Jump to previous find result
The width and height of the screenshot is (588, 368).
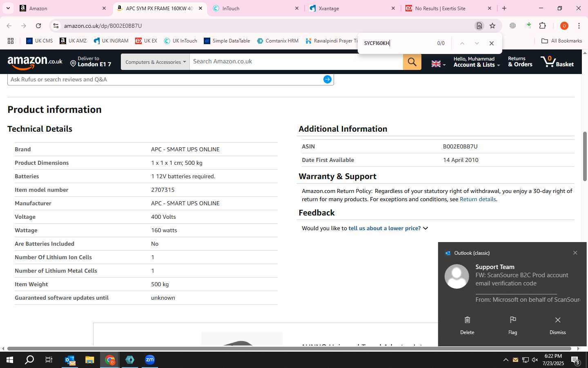(462, 43)
